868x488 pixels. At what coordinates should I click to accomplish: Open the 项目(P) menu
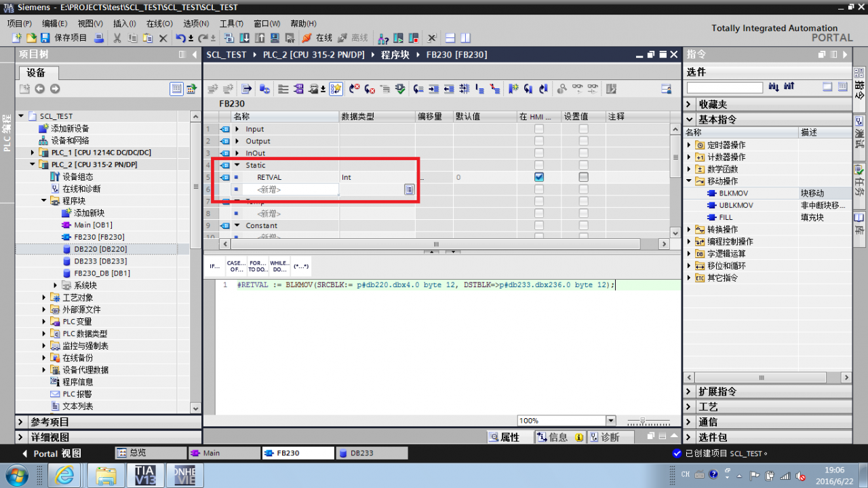coord(19,23)
